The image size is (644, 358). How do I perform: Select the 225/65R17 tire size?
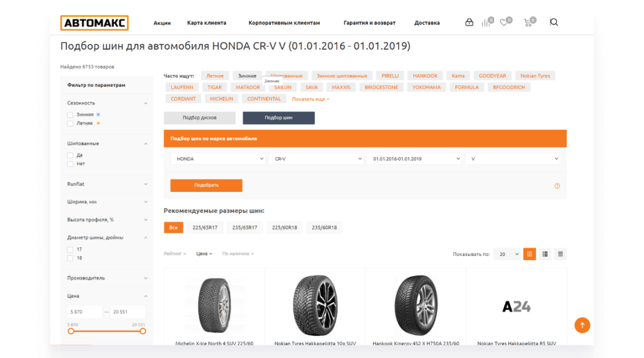(205, 228)
